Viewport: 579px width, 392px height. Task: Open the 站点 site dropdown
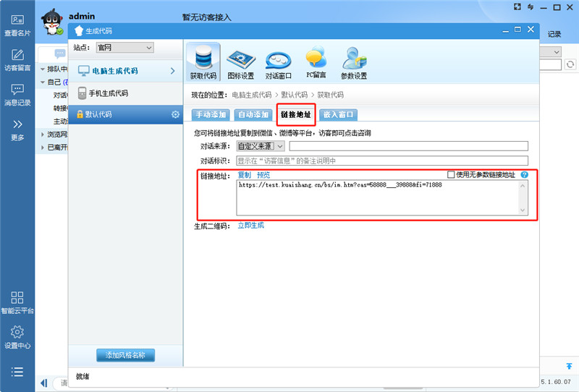coord(125,48)
